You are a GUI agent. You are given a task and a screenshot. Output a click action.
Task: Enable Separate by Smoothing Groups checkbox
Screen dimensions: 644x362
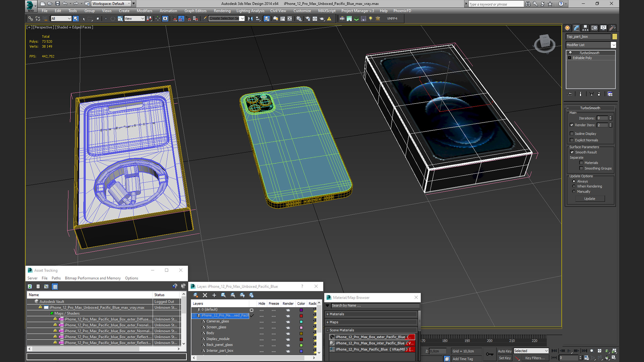click(x=581, y=169)
